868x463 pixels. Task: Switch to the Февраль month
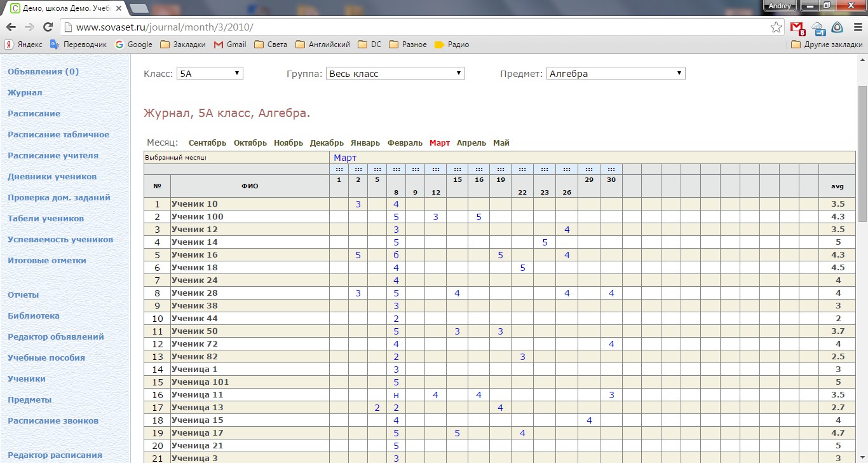pos(405,143)
